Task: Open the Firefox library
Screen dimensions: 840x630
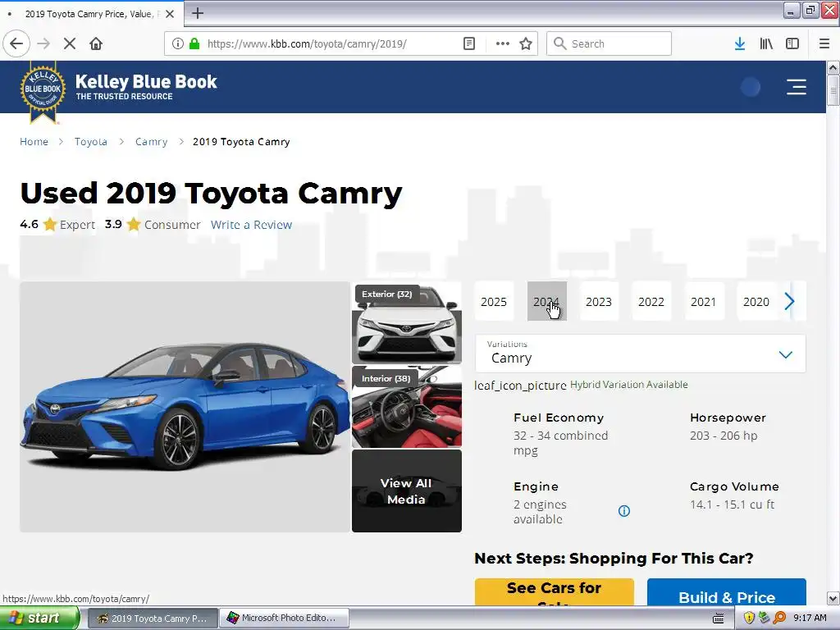Action: pos(766,43)
